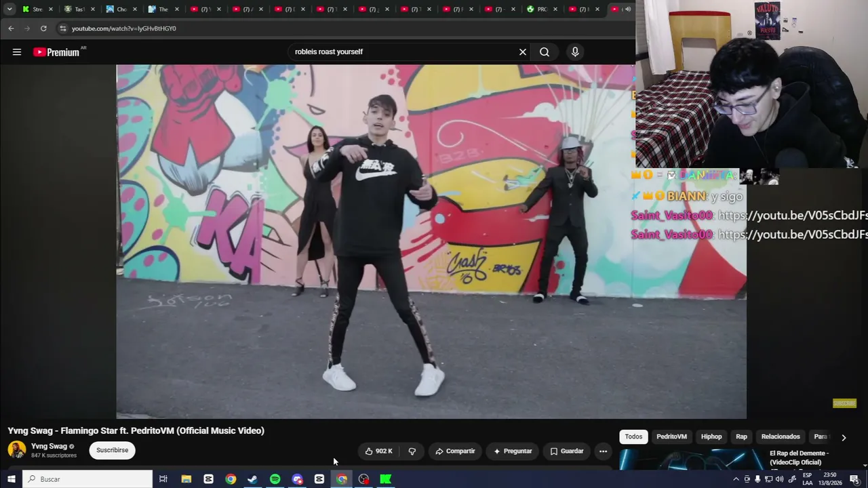Switch to the 'Cho' browser tab
This screenshot has width=868, height=488.
click(x=117, y=9)
